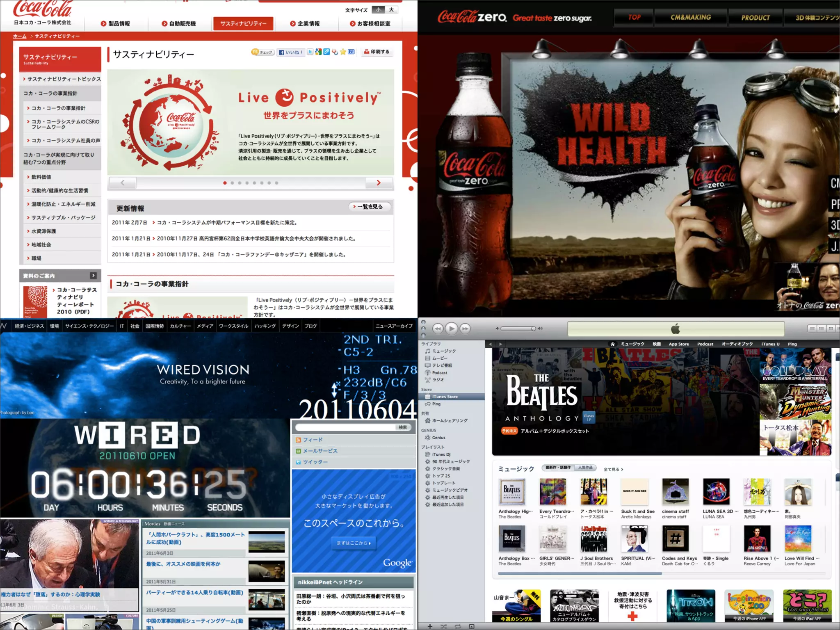Click the Hatena B! bookmark icon
Image resolution: width=840 pixels, height=630 pixels.
[x=352, y=52]
